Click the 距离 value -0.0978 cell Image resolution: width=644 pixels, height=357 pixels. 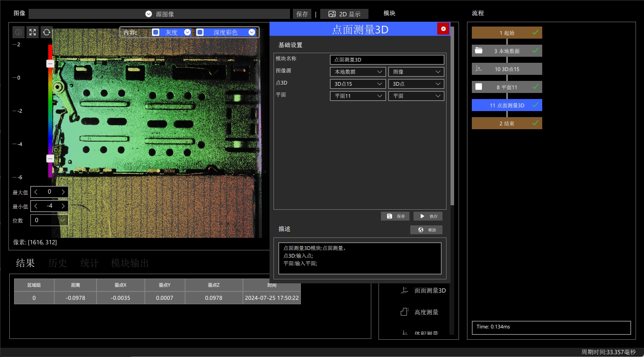[76, 298]
